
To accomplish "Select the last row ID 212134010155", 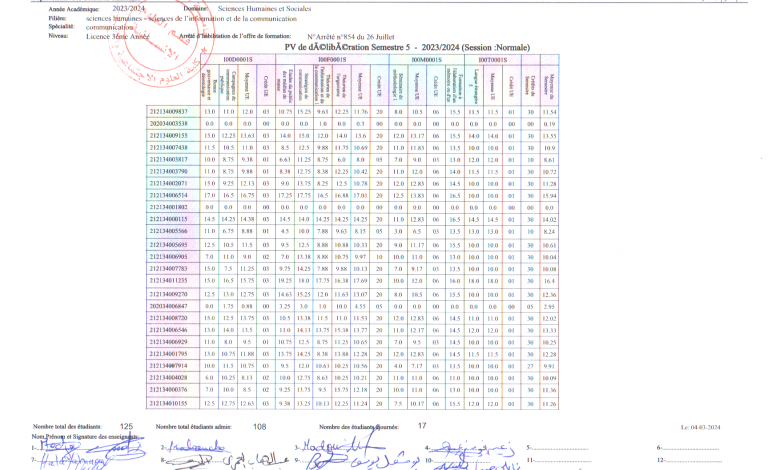I will point(168,402).
